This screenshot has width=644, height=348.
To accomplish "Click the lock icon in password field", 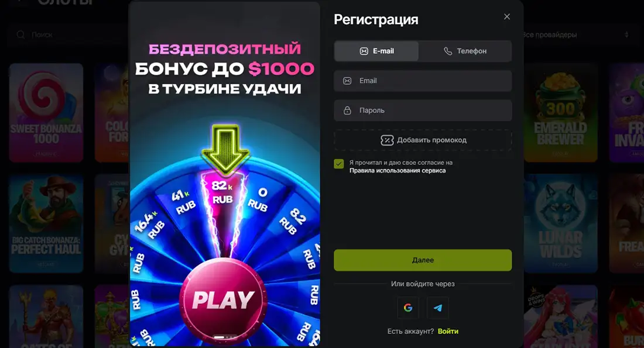I will click(347, 111).
